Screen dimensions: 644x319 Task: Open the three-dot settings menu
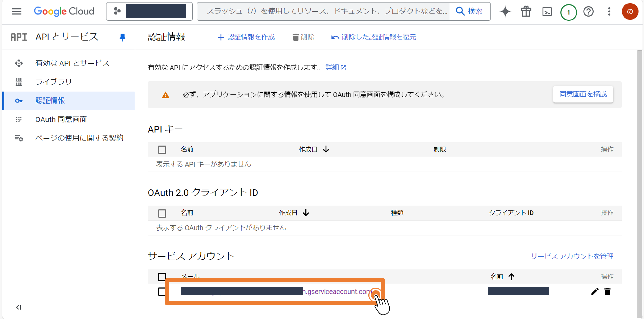(609, 12)
